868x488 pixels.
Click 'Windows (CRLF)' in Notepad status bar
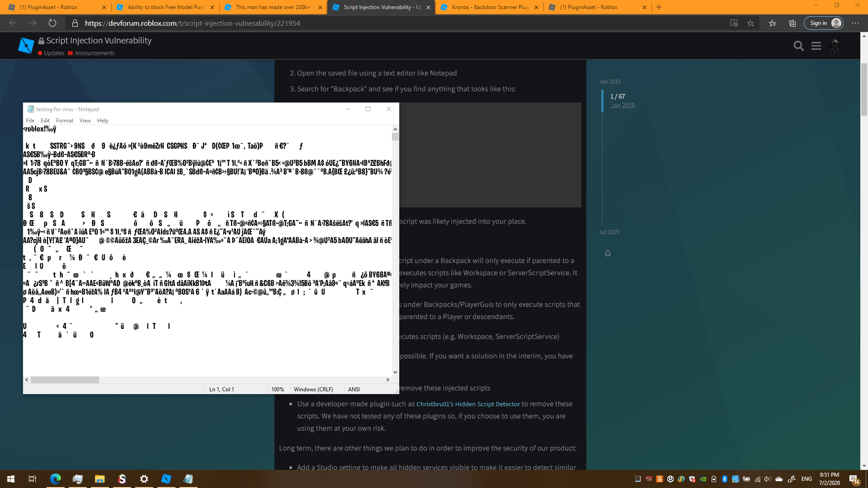[x=313, y=389]
